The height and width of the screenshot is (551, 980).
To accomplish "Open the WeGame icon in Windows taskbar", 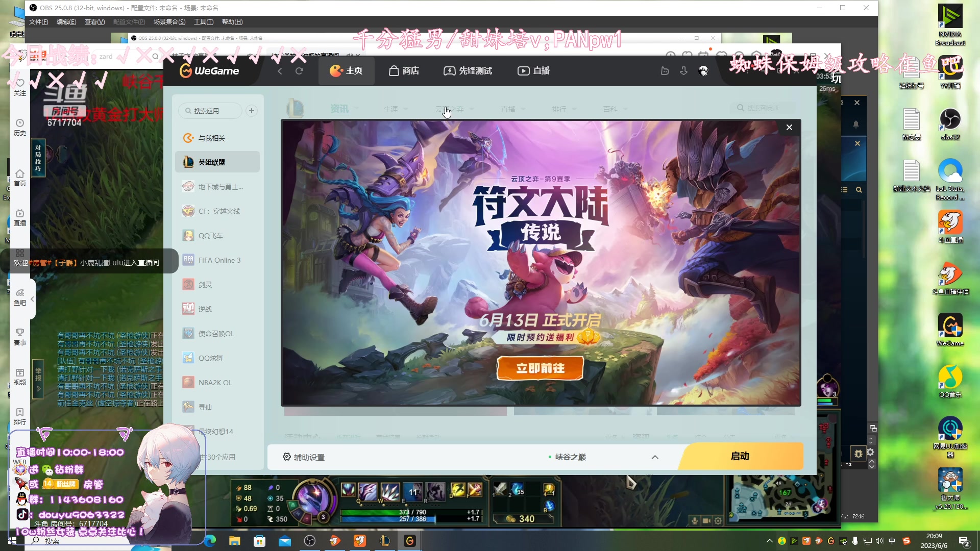I will pyautogui.click(x=409, y=541).
